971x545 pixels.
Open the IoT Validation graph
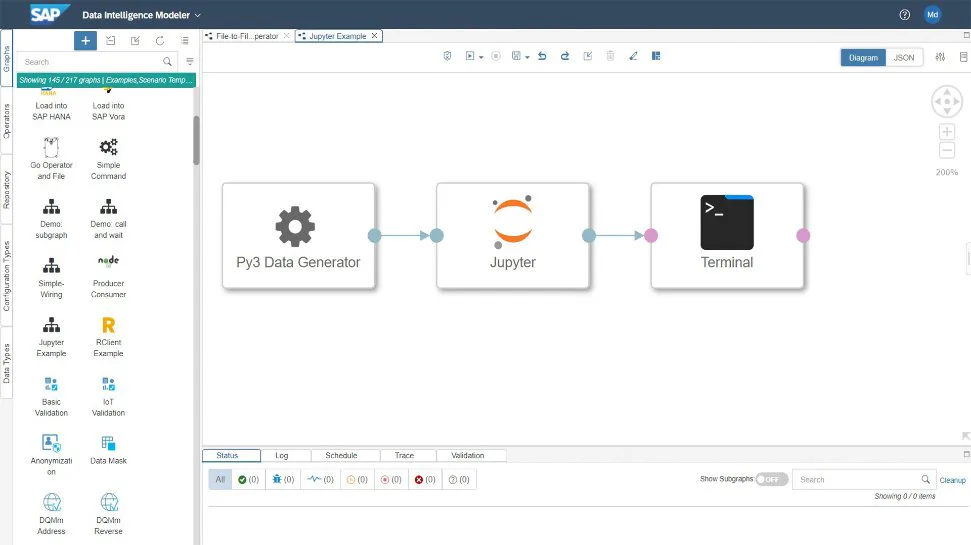[108, 396]
